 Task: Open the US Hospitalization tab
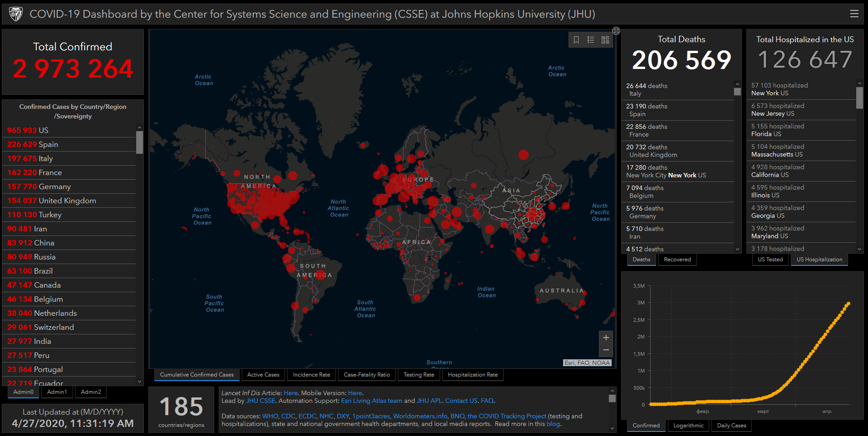pos(819,260)
